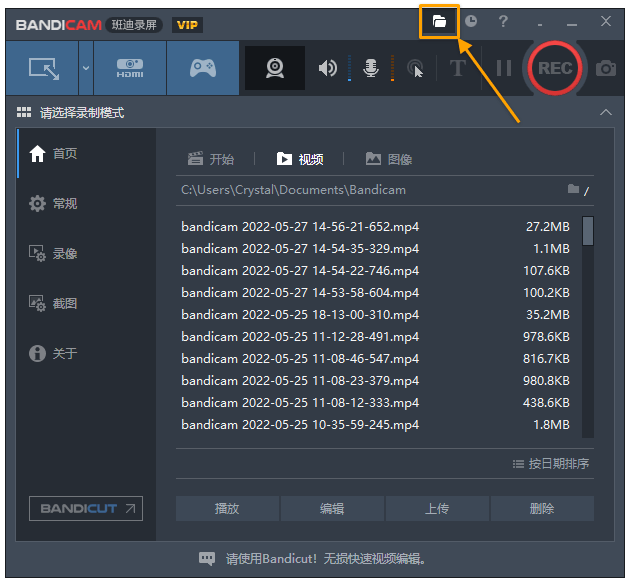Toggle the webcam overlay
Screen dimensions: 630x582
[275, 68]
